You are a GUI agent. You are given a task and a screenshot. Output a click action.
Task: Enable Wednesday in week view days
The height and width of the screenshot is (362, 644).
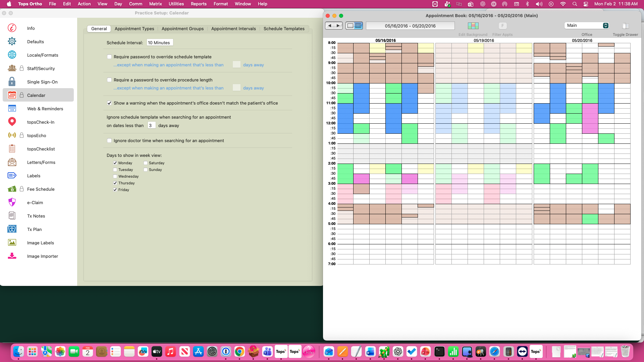[x=115, y=176]
